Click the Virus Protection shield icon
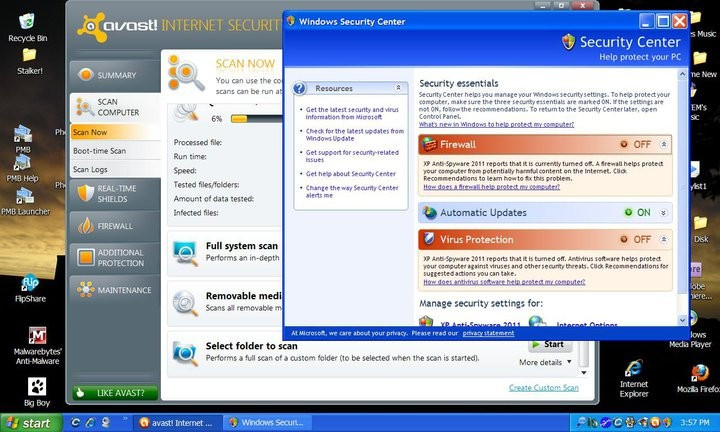This screenshot has width=720, height=432. tap(429, 239)
